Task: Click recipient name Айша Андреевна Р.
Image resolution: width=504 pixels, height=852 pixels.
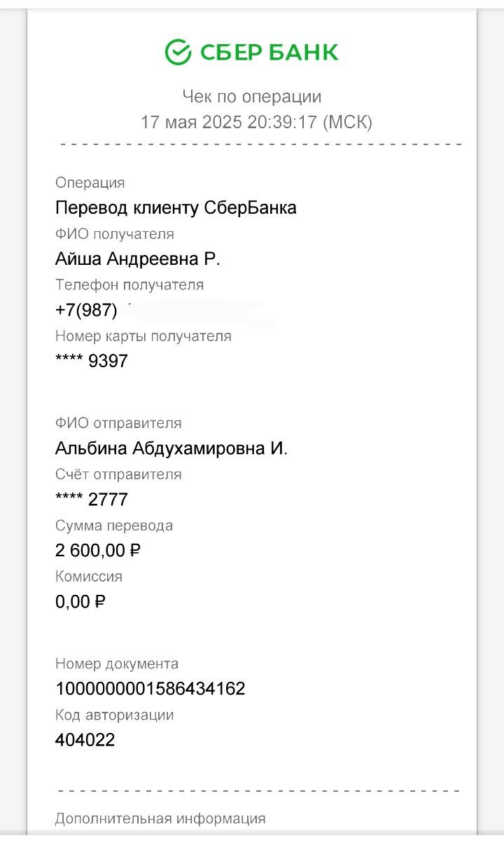Action: [x=138, y=259]
